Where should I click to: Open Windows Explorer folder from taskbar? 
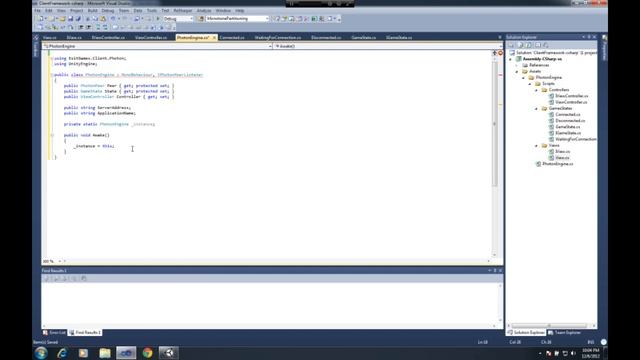point(105,353)
